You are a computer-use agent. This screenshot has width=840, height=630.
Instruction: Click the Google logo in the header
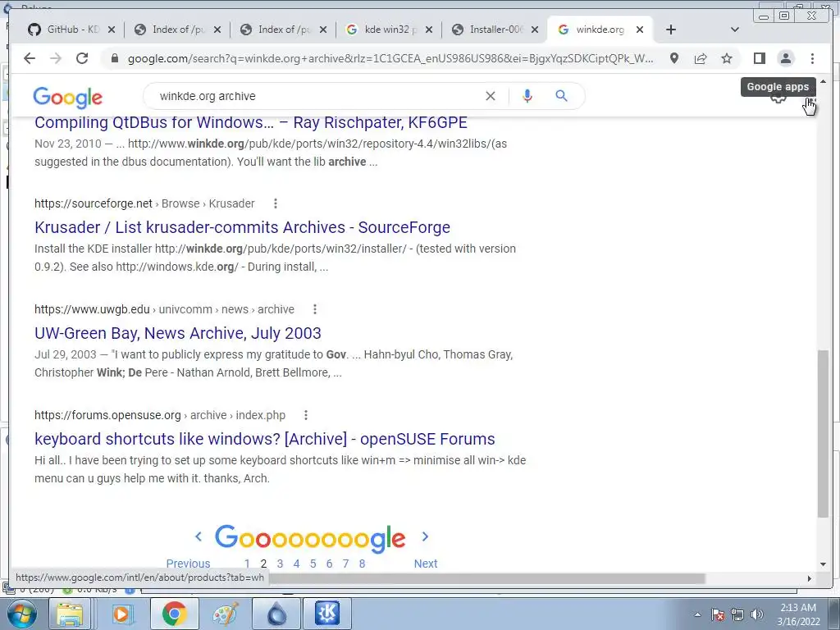click(x=67, y=98)
